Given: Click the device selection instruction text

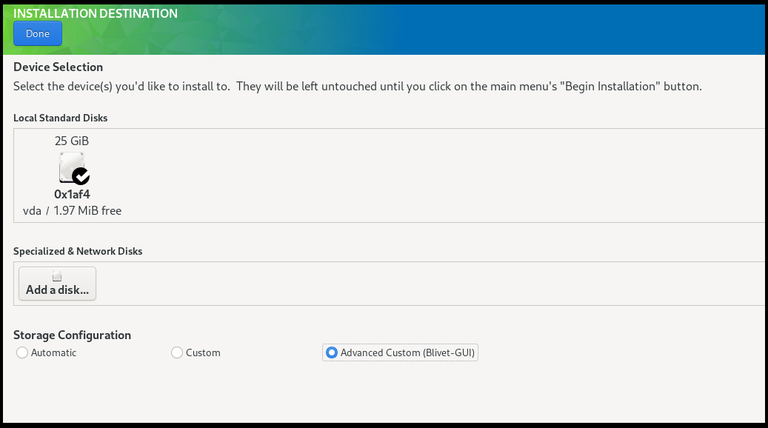Looking at the screenshot, I should (357, 86).
